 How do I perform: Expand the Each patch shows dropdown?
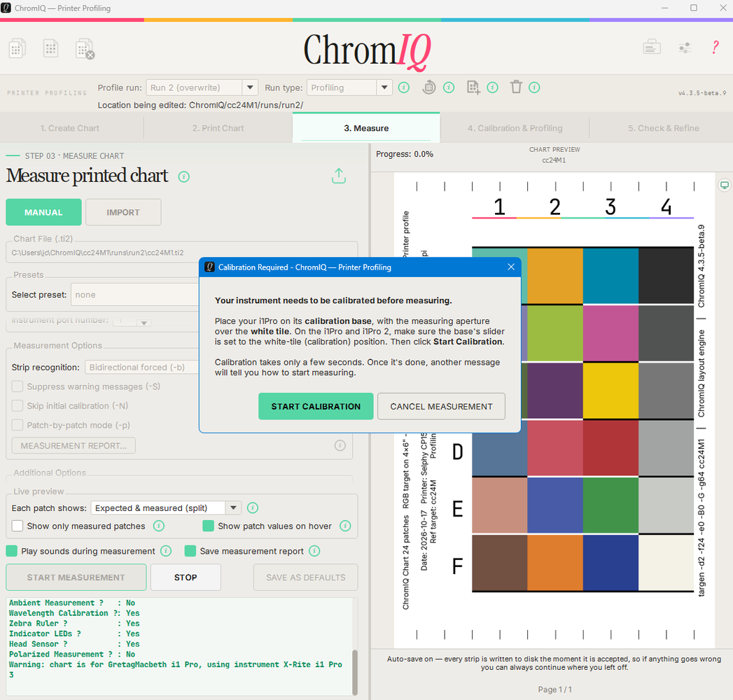click(166, 508)
